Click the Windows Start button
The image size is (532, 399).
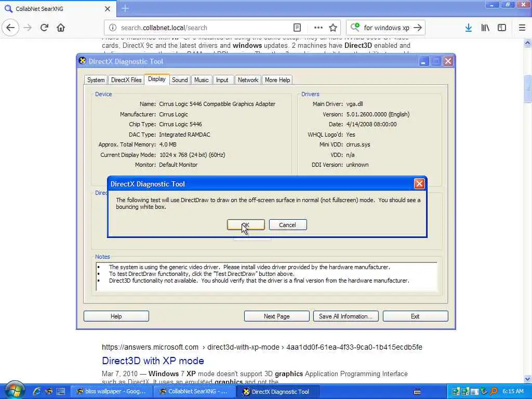[14, 390]
